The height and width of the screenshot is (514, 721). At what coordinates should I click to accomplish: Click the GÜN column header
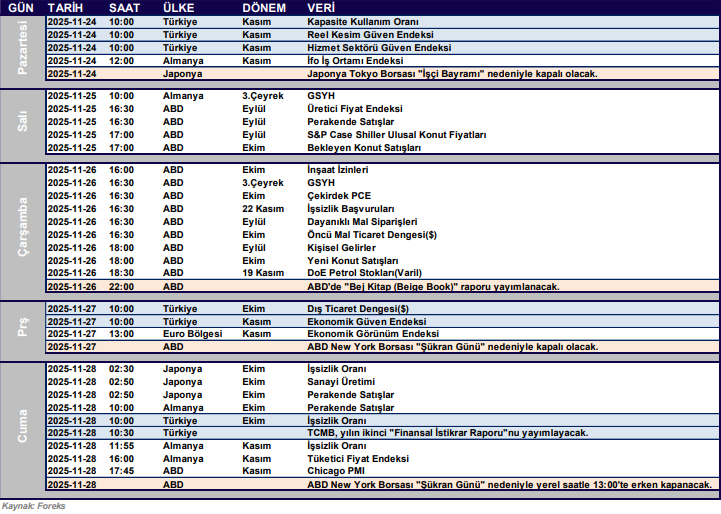(21, 7)
